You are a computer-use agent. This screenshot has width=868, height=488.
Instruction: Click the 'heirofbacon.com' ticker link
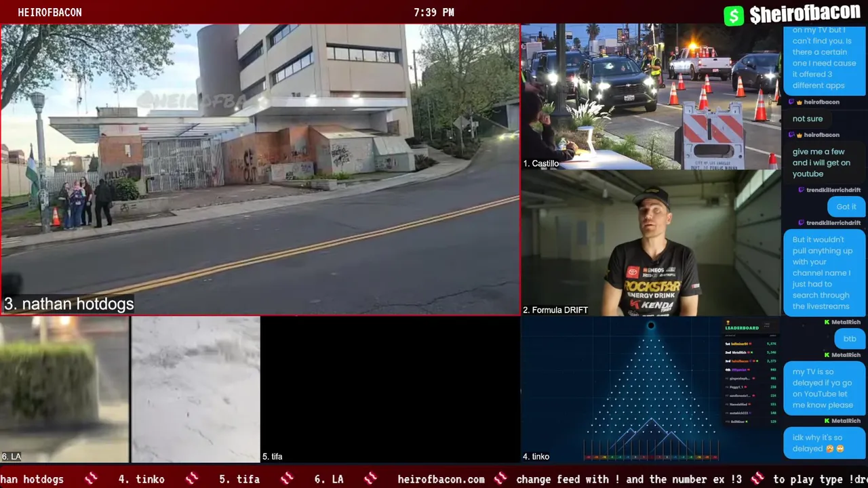click(x=441, y=479)
